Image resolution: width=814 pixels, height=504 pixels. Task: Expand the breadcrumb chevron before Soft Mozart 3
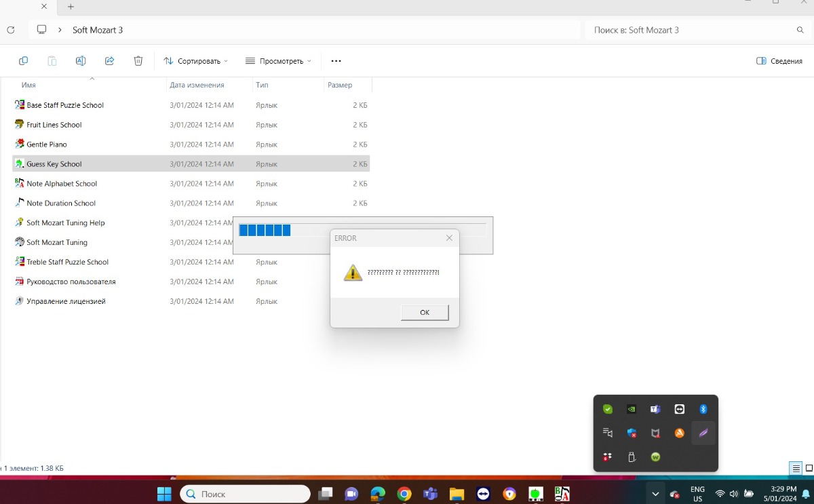(60, 30)
